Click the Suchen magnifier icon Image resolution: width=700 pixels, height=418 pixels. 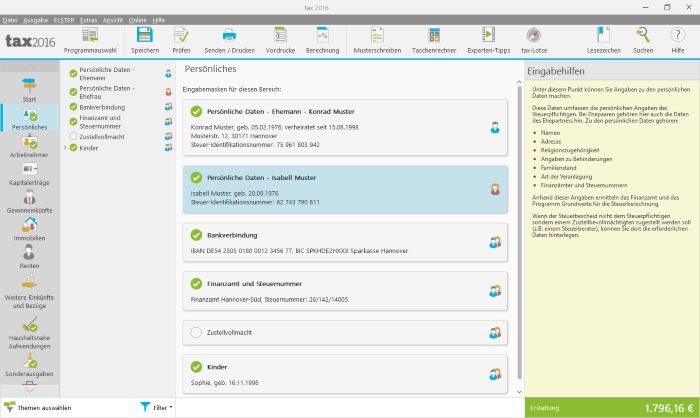[643, 35]
